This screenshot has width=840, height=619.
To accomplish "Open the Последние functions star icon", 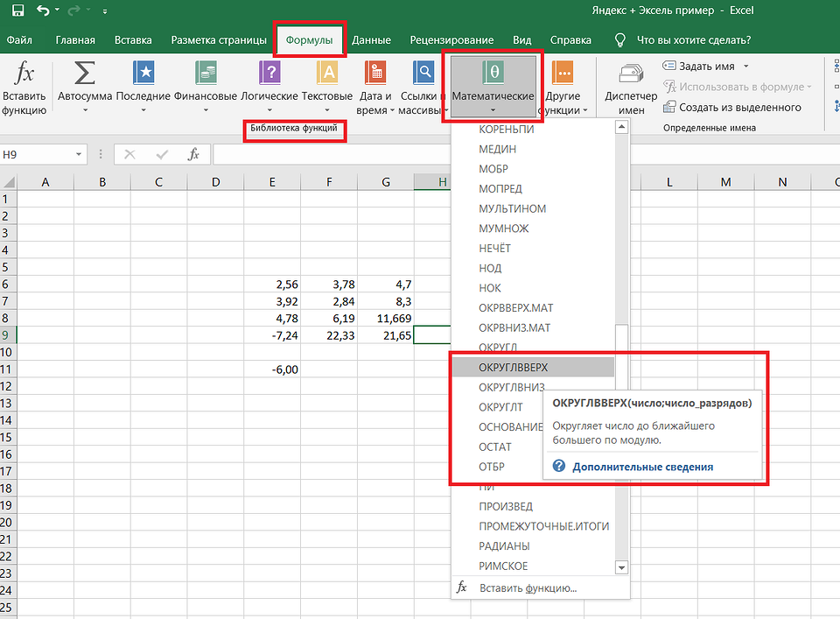I will [143, 73].
